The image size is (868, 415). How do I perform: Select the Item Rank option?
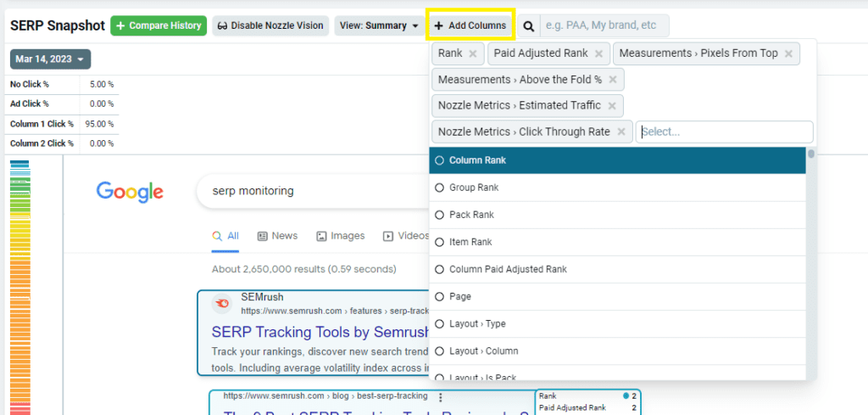617,242
